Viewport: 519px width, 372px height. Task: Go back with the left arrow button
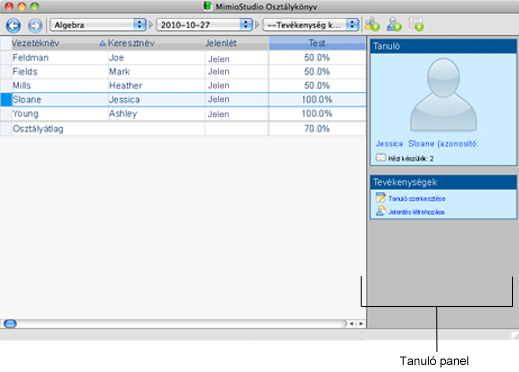pos(13,25)
